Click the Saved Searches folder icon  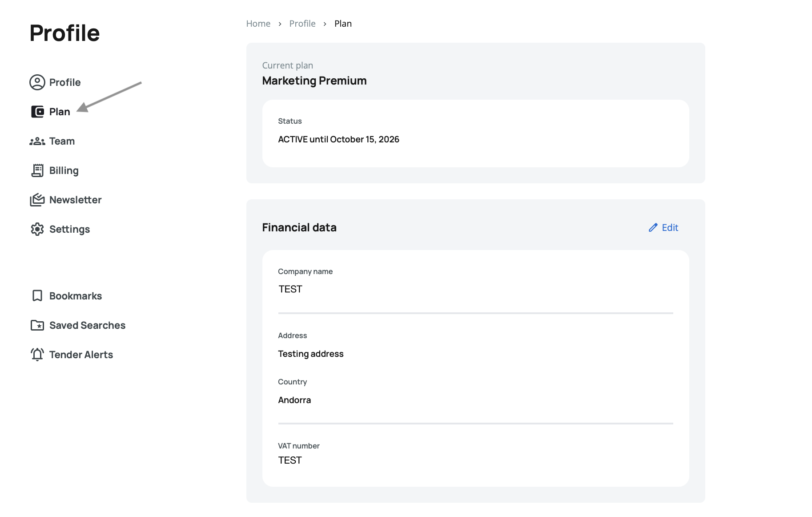point(37,325)
